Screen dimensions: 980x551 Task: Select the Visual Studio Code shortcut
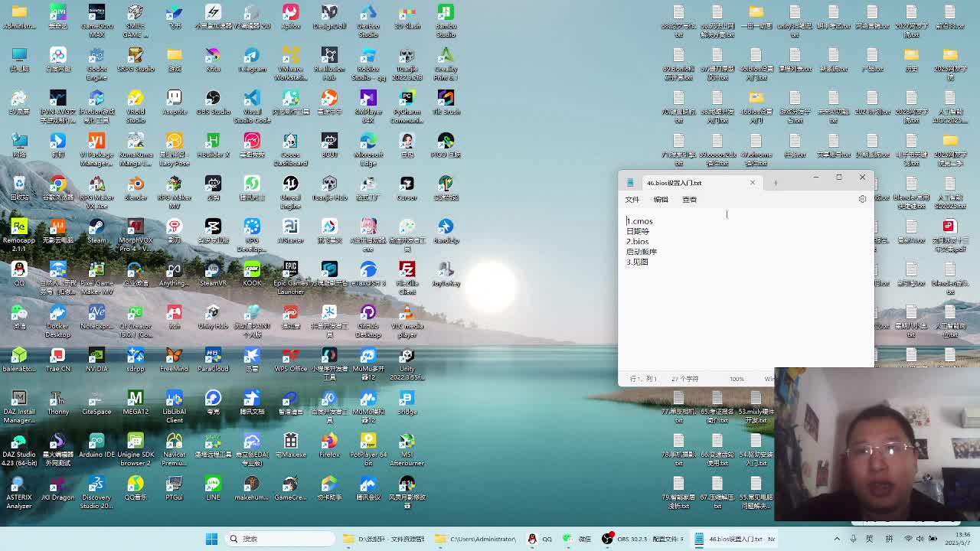(x=252, y=99)
